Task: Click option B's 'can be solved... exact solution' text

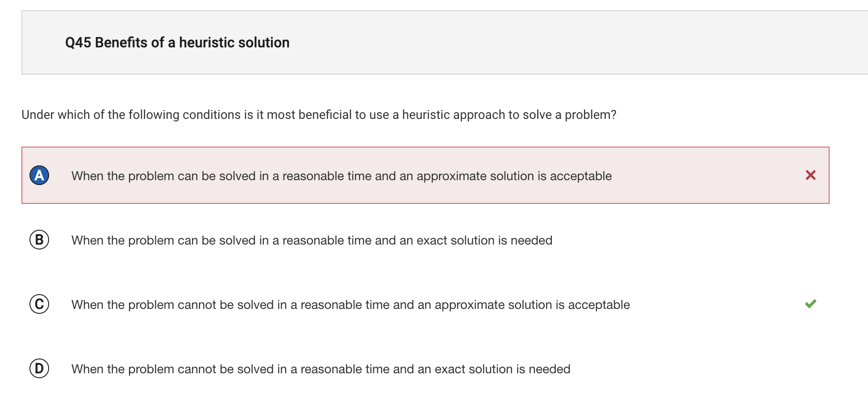Action: pyautogui.click(x=312, y=240)
